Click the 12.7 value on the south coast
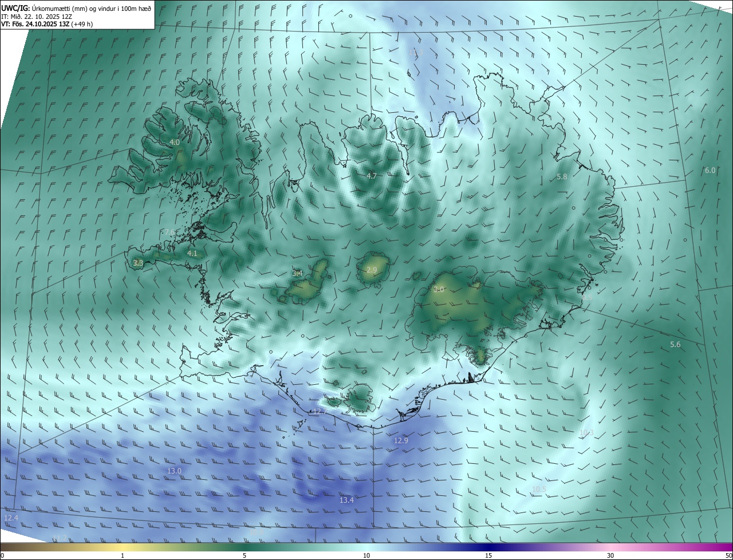This screenshot has height=560, width=733. (320, 412)
